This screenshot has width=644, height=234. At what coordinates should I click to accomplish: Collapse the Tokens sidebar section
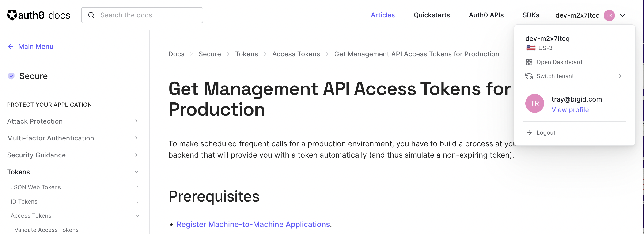(x=136, y=172)
